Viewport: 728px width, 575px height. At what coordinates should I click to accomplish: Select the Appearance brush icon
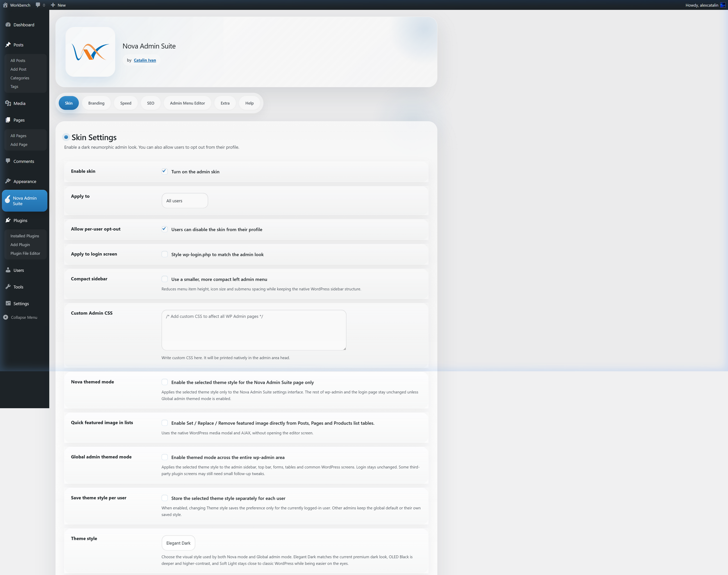(8, 181)
